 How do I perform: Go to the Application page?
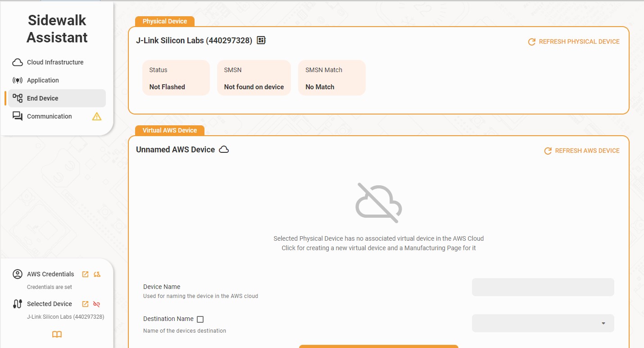click(43, 80)
